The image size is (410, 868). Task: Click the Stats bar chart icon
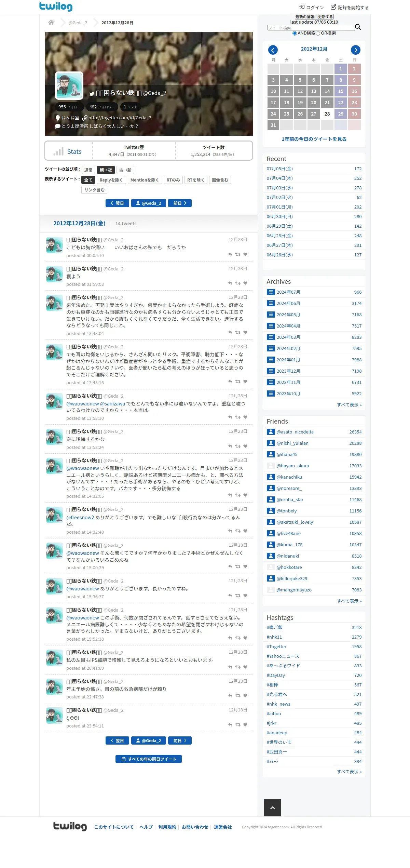59,151
